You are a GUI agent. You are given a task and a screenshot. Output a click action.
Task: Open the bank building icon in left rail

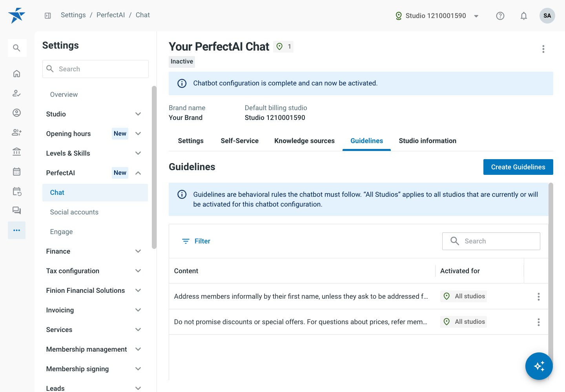(16, 152)
